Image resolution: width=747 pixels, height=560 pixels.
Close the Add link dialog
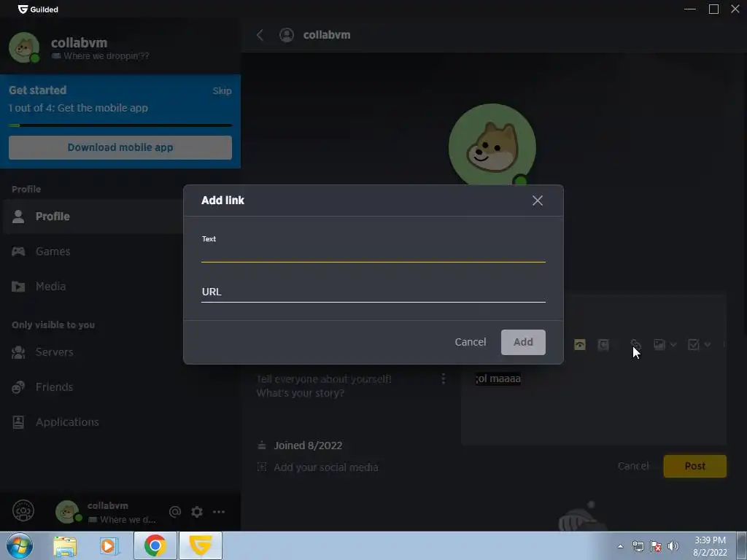point(538,201)
